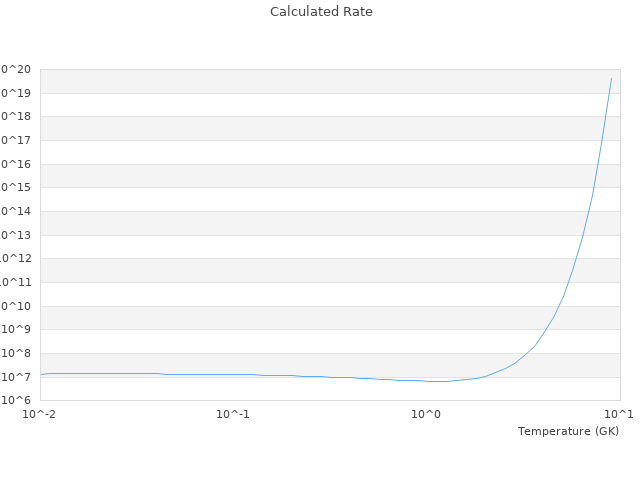
Task: Click the 10^14 y-axis tick label
Action: click(x=16, y=212)
